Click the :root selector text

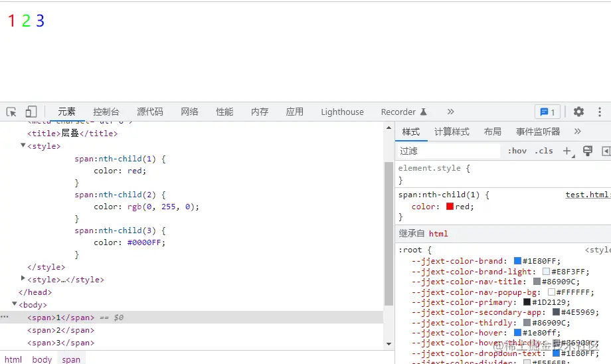pos(410,250)
